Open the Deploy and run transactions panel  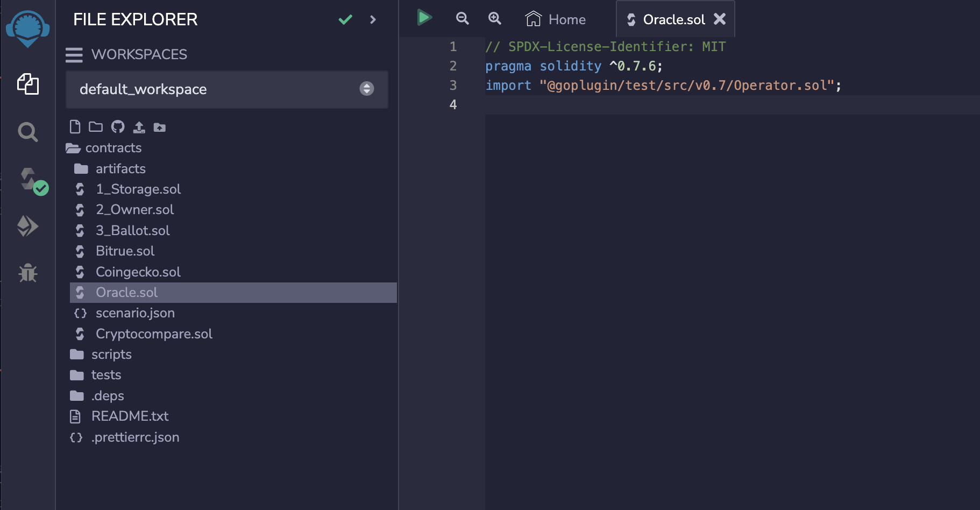tap(28, 226)
